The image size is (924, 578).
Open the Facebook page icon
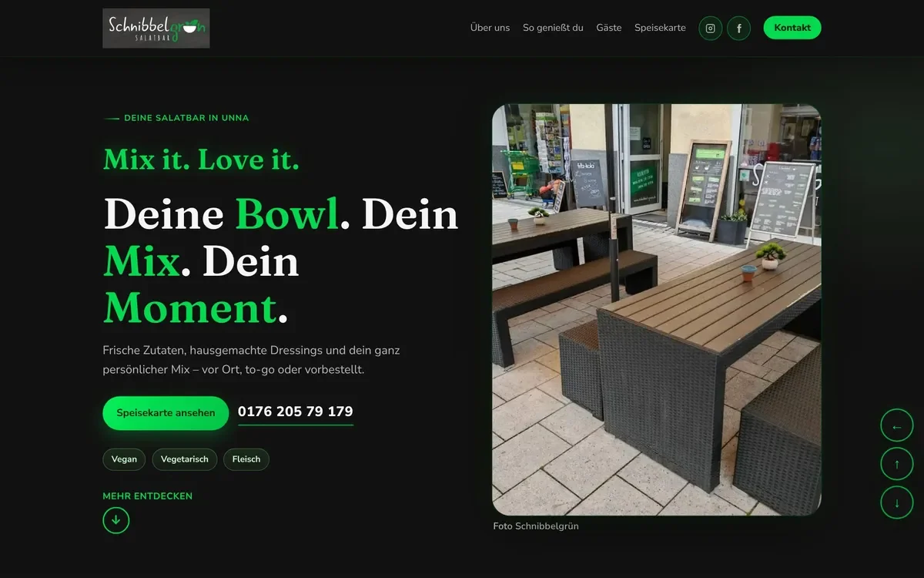pos(739,29)
